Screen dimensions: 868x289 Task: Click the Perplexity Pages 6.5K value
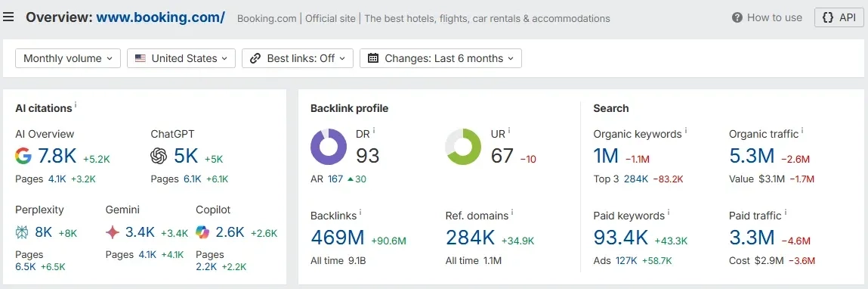25,267
